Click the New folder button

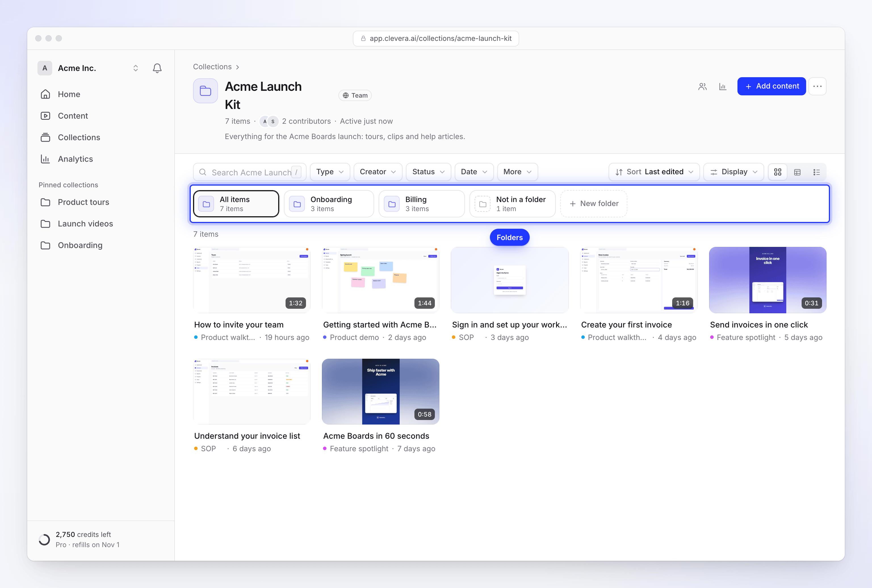594,204
